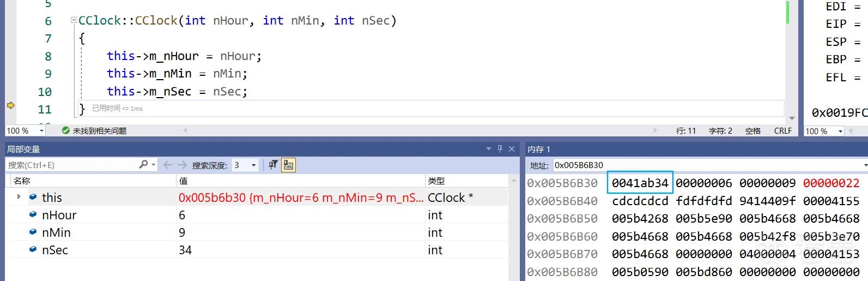Click memory value 00000006 in first row
This screenshot has height=281, width=868.
pyautogui.click(x=704, y=183)
